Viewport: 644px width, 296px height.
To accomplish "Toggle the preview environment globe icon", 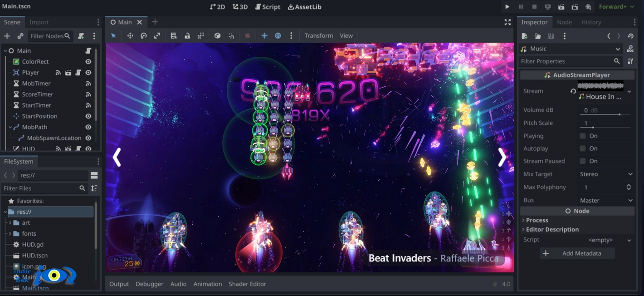I will (278, 35).
